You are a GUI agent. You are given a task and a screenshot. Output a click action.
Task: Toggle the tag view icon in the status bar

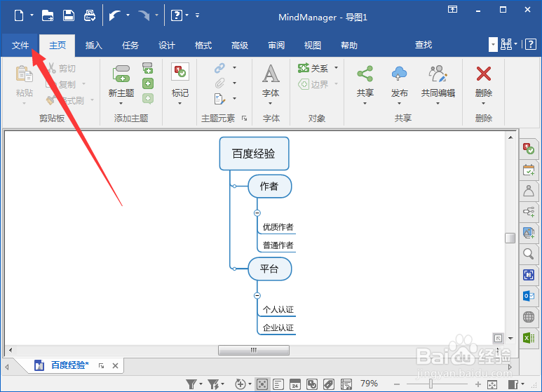click(x=328, y=384)
